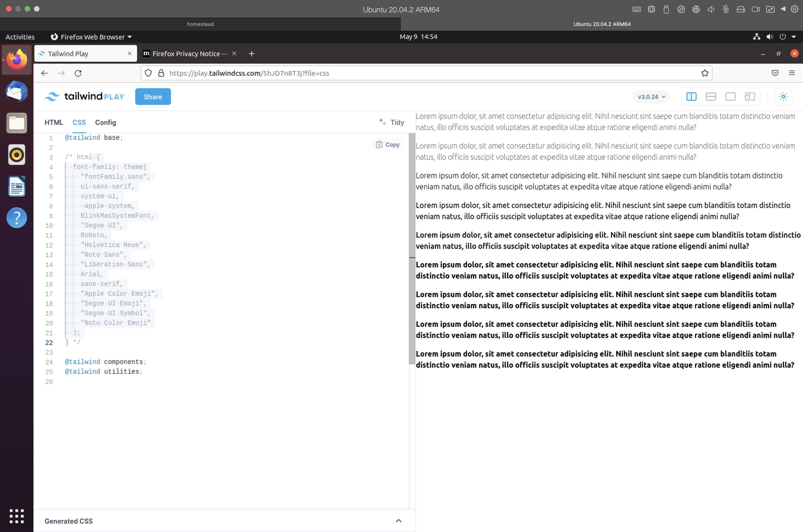Image resolution: width=803 pixels, height=532 pixels.
Task: Collapse the Generated CSS panel
Action: coord(398,520)
